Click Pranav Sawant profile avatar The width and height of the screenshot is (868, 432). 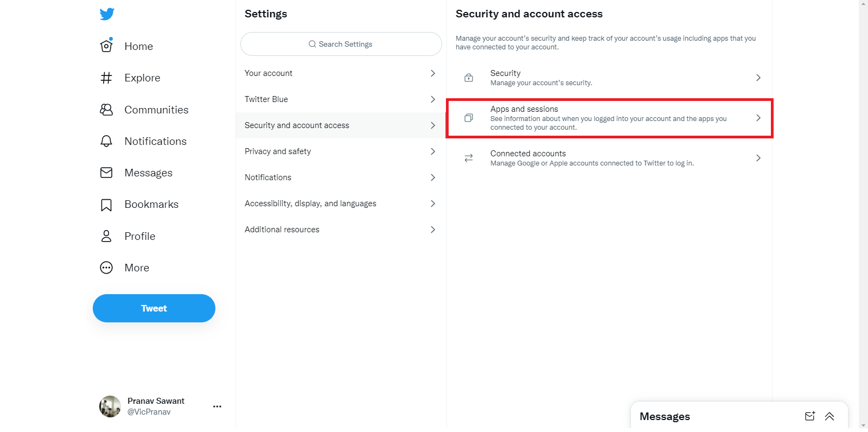(110, 406)
